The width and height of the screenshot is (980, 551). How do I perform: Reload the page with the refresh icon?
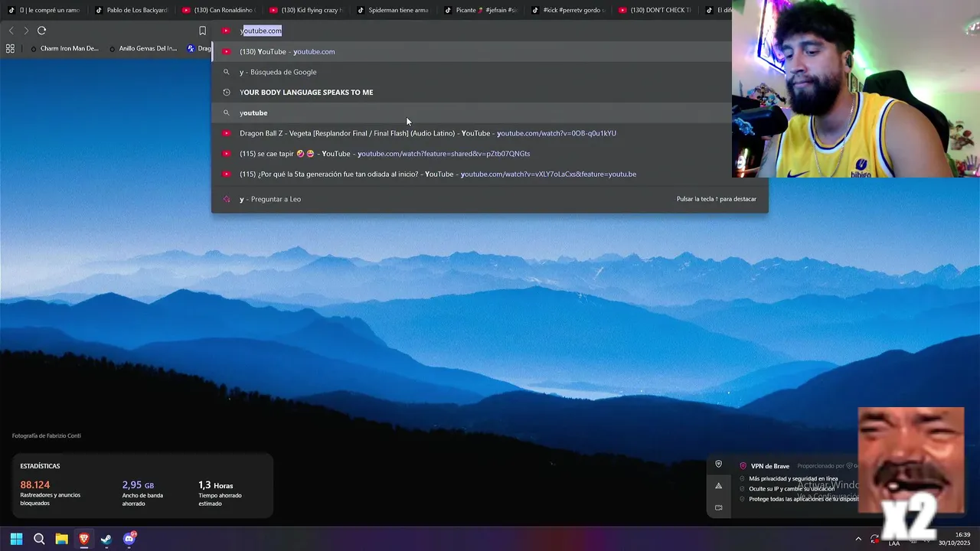point(41,31)
